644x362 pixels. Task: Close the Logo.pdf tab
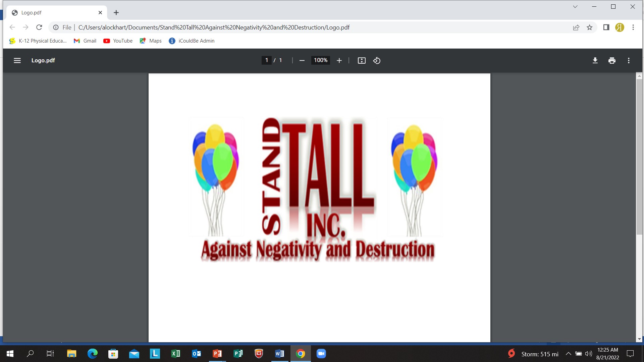coord(100,13)
